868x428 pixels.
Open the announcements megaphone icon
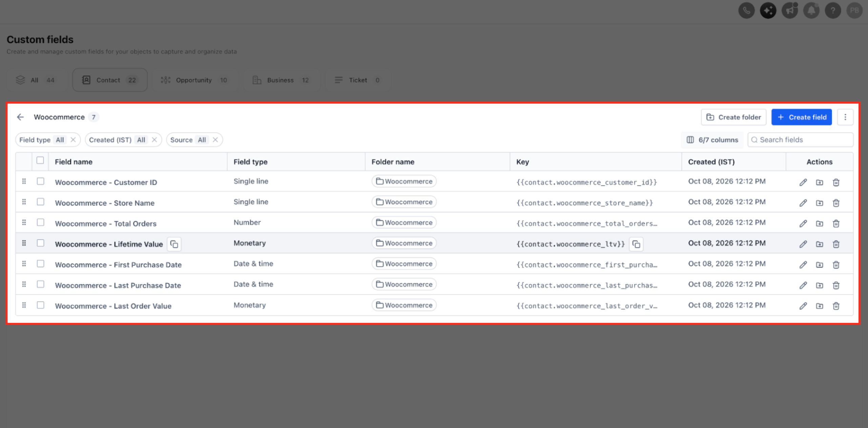click(790, 11)
